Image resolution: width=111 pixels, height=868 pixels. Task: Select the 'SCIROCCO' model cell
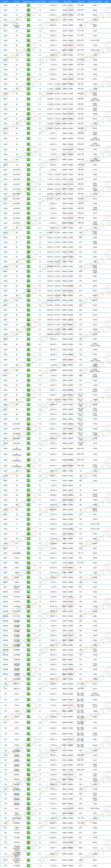click(x=17, y=818)
